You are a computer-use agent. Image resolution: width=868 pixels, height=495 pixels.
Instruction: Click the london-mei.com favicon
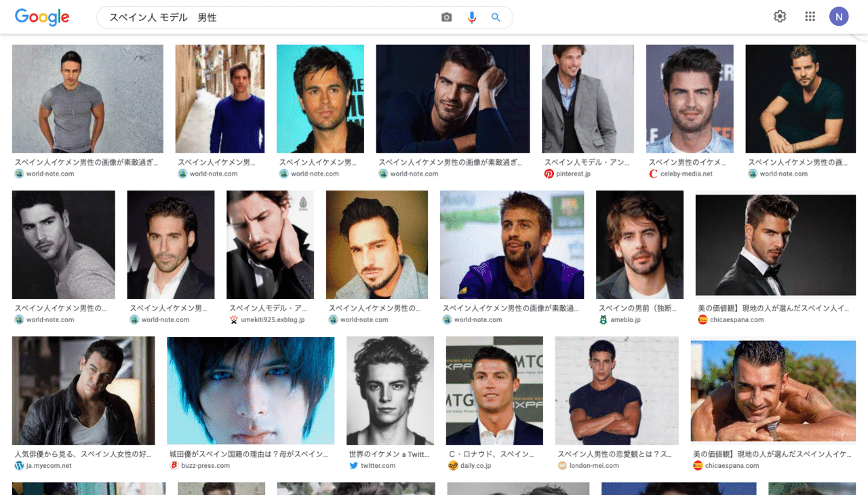tap(561, 466)
